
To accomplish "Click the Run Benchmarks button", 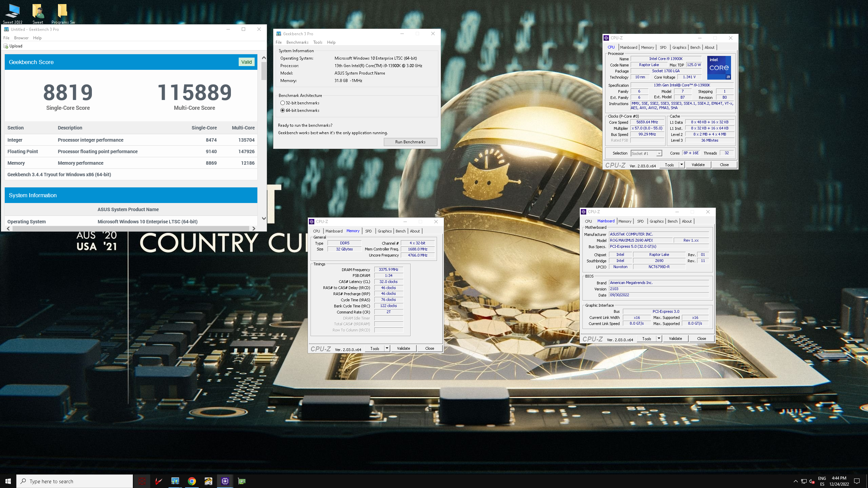I will (410, 142).
